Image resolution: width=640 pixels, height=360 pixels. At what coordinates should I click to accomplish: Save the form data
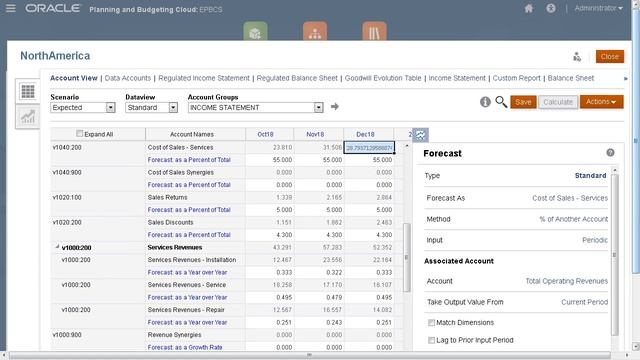523,102
